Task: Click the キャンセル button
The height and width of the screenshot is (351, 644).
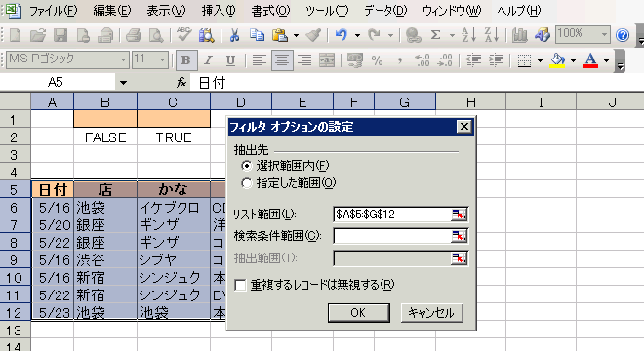Action: coord(431,313)
